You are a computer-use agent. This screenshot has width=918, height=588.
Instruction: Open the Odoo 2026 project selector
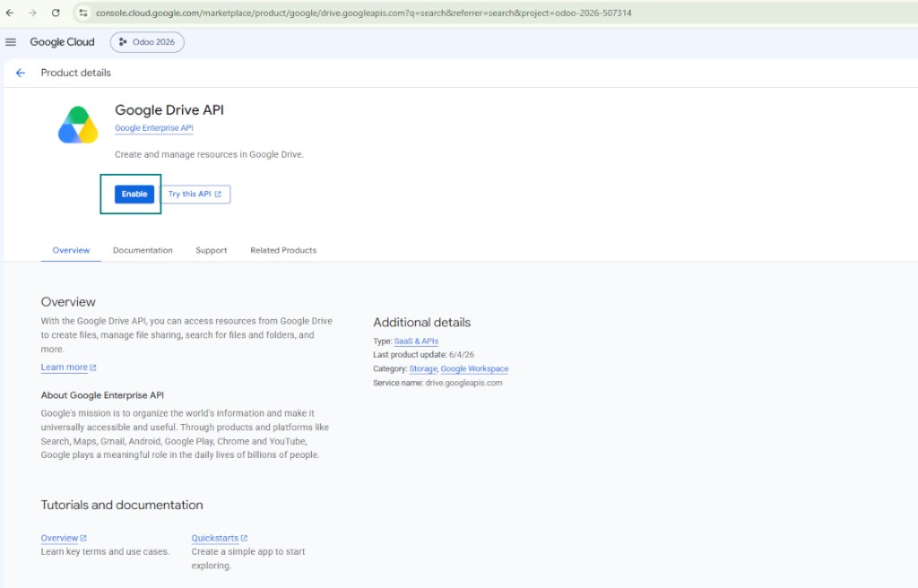click(147, 42)
